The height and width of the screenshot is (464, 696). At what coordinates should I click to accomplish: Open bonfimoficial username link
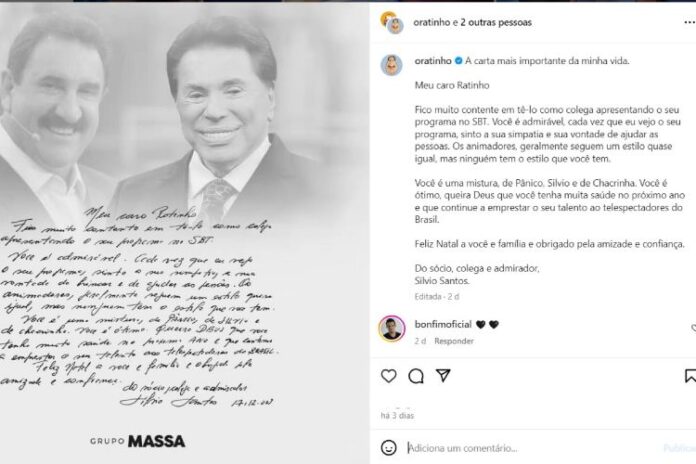[443, 325]
